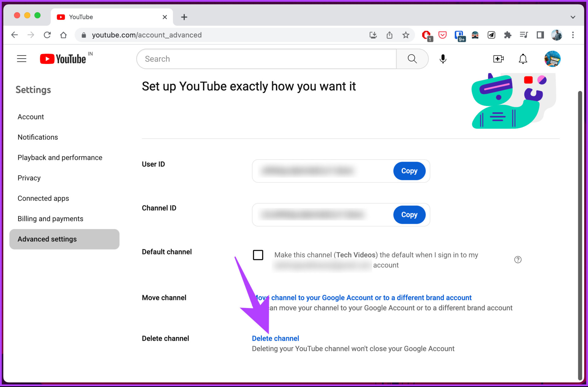
Task: Open the blue extension with 9+ badge
Action: (x=459, y=36)
